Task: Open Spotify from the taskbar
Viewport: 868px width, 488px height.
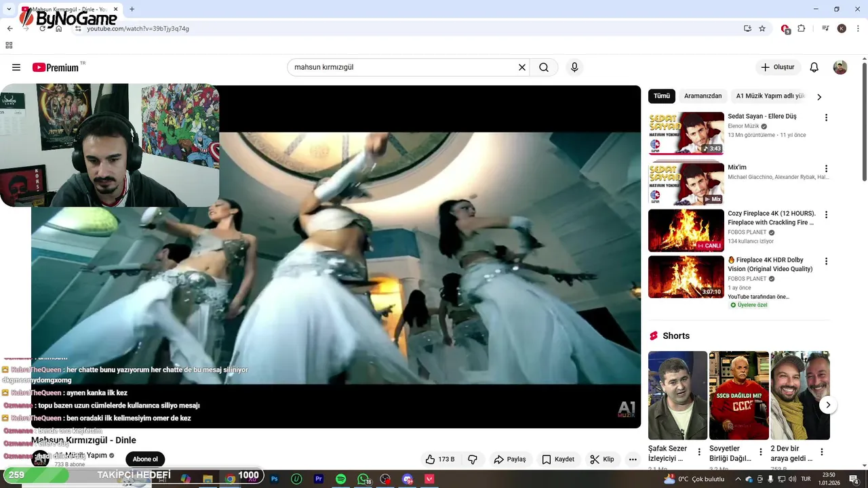Action: point(341,479)
